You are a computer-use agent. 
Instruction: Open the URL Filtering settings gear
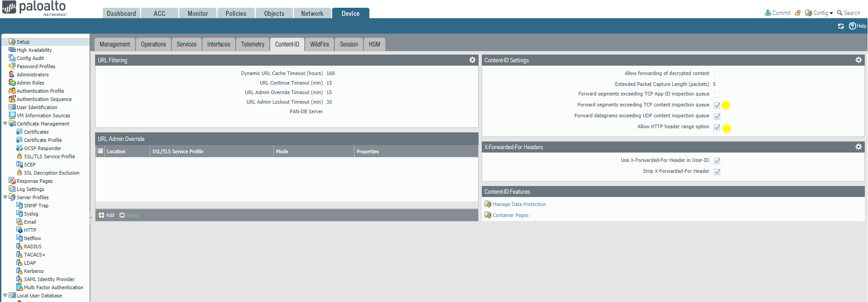click(x=472, y=60)
